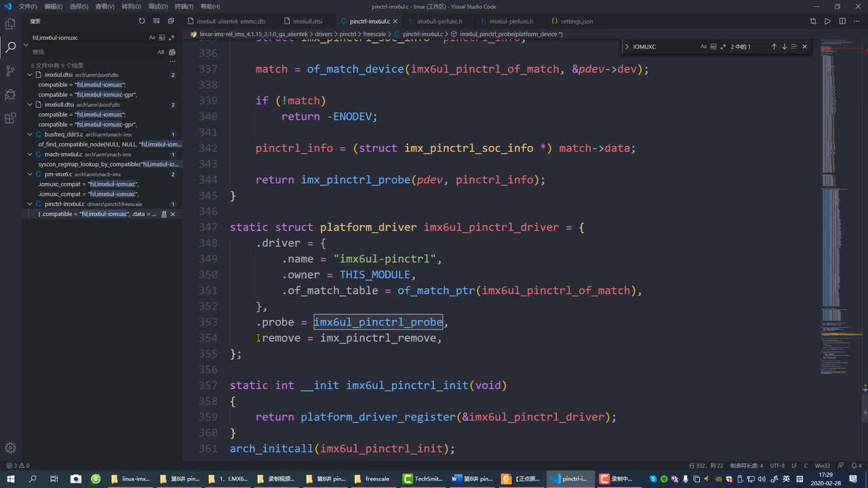The image size is (868, 488).
Task: Open go-to-line from cursor position status
Action: (705, 466)
